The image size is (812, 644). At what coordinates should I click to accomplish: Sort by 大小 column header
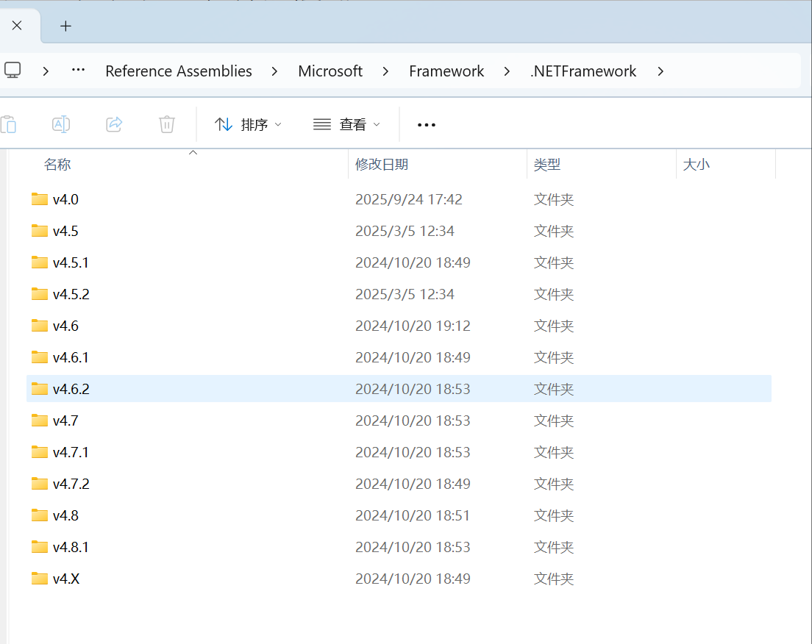696,165
